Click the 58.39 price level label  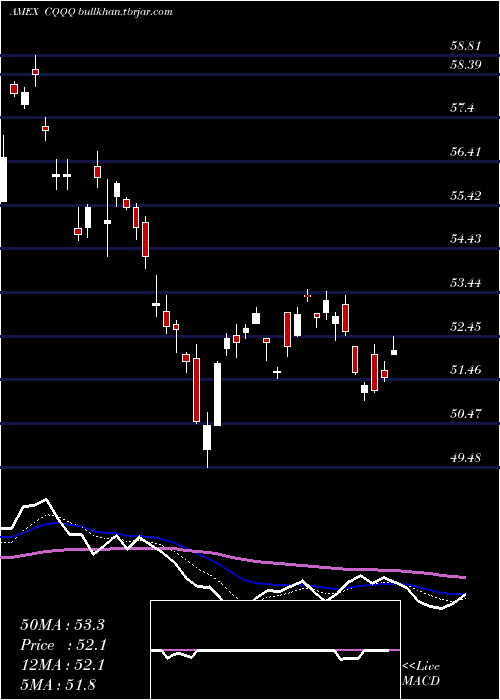465,65
